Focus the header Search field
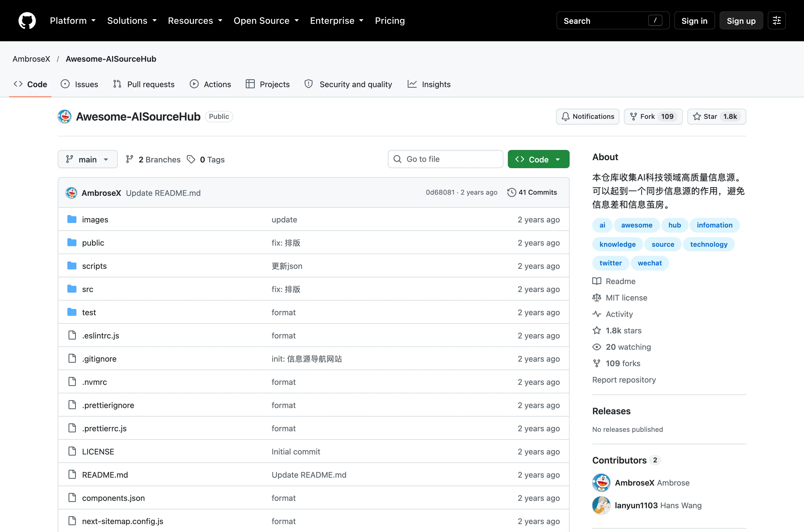This screenshot has width=804, height=532. pos(613,21)
